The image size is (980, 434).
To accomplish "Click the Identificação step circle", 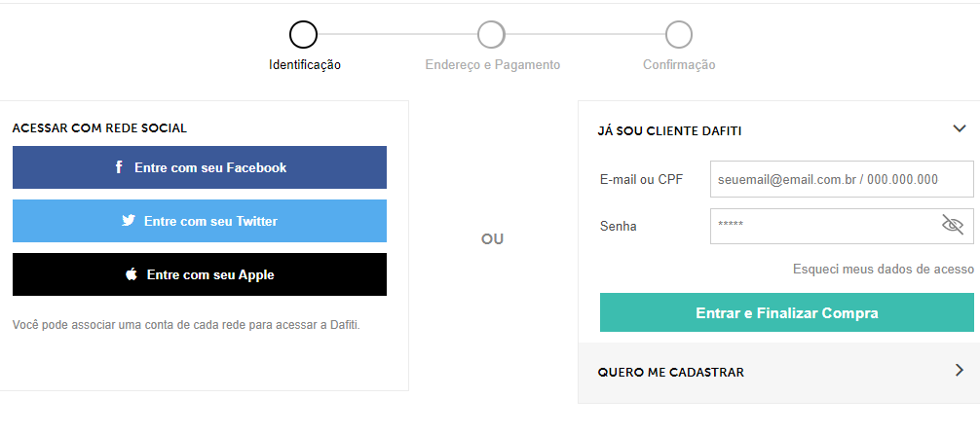I will [x=303, y=35].
